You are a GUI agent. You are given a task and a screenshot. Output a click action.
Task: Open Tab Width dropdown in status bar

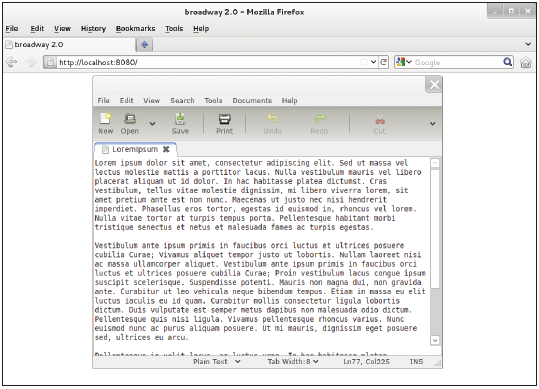coord(293,362)
